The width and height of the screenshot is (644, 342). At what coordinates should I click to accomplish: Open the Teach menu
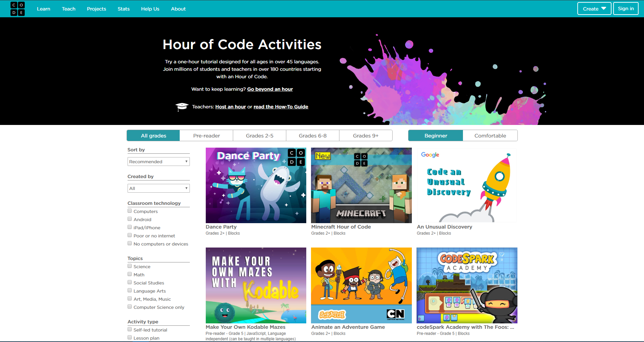pyautogui.click(x=69, y=9)
